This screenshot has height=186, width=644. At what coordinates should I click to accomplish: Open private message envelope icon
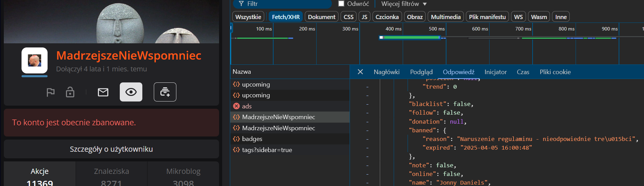tap(103, 92)
